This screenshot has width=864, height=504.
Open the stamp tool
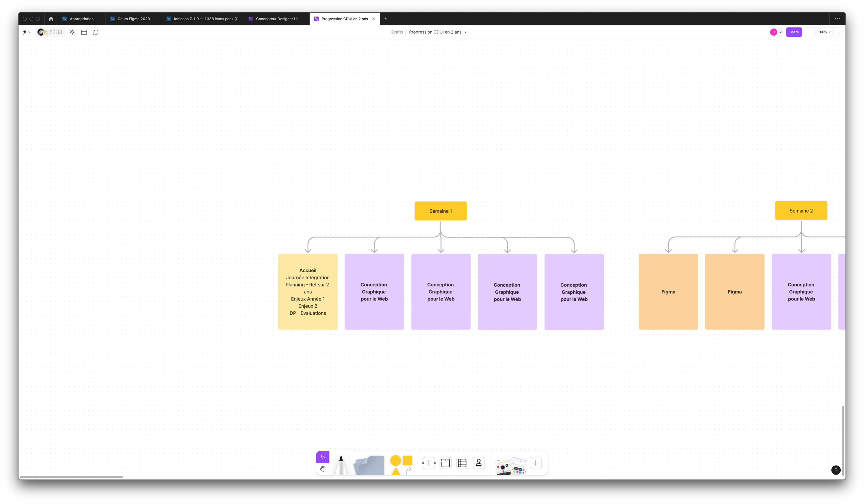coord(479,463)
